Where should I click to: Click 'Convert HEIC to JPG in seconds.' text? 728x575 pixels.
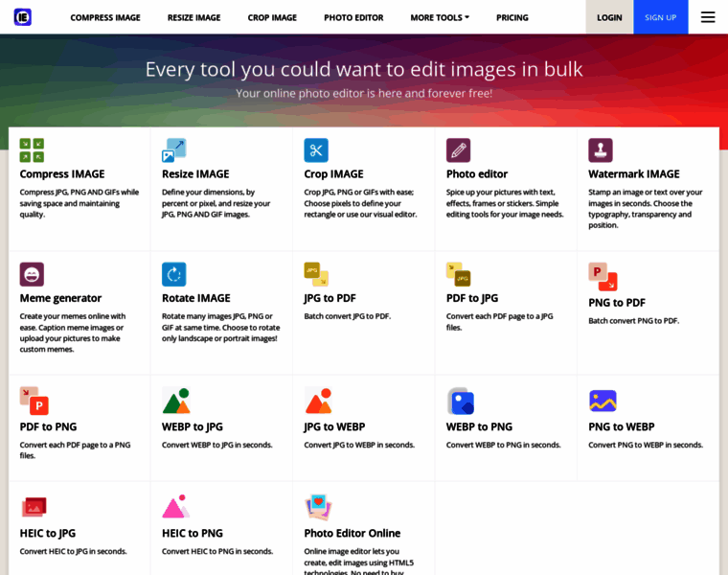(73, 551)
